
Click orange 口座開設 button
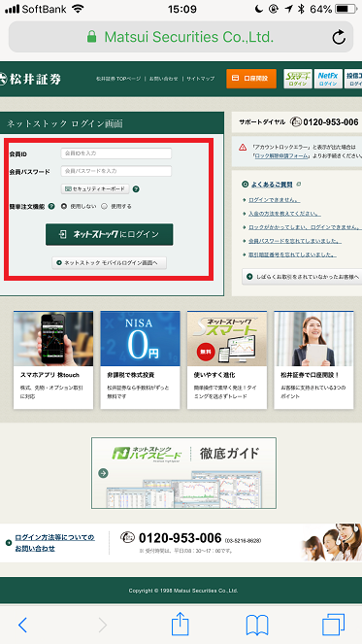tap(251, 79)
